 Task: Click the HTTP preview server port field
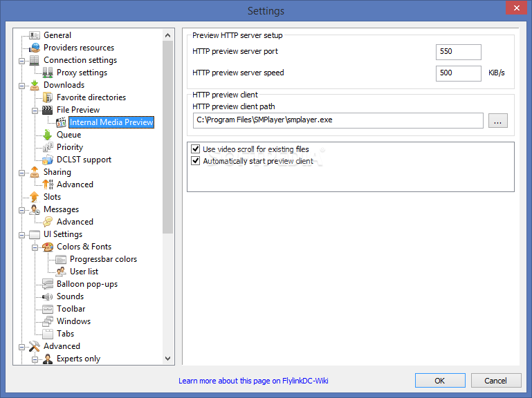pos(459,52)
